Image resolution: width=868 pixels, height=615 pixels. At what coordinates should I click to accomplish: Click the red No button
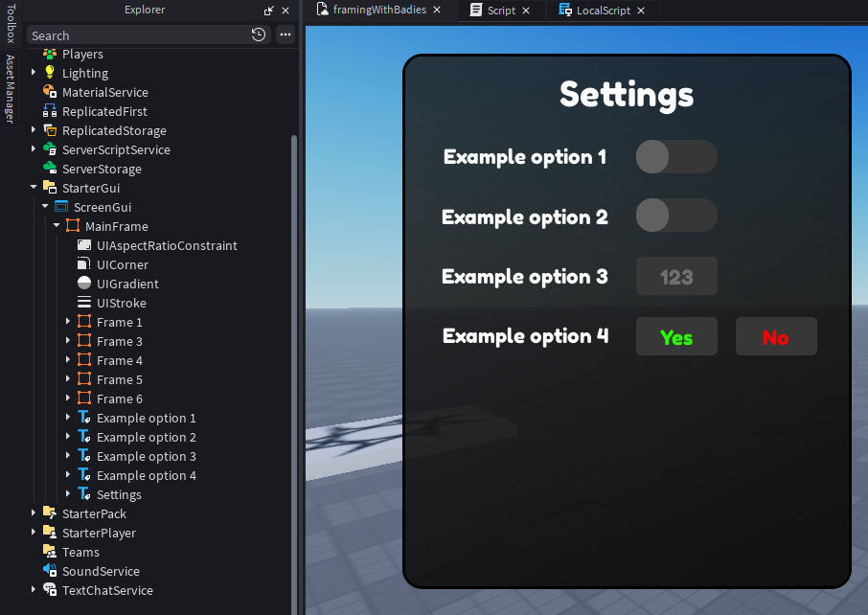pyautogui.click(x=776, y=336)
